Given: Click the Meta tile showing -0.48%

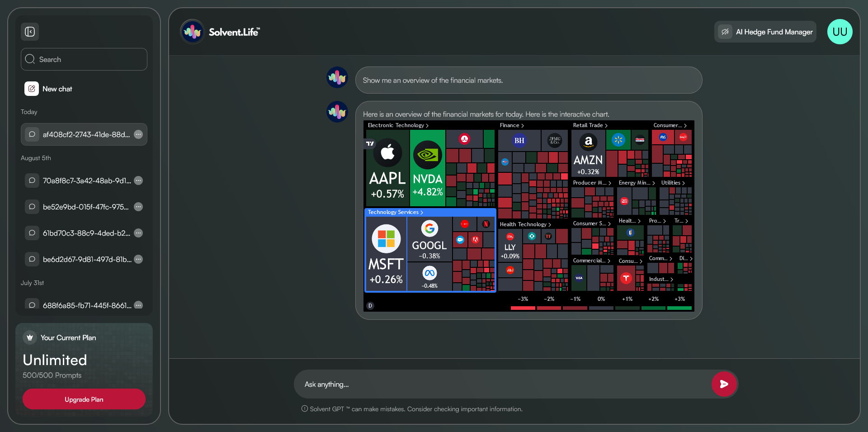Looking at the screenshot, I should (429, 276).
